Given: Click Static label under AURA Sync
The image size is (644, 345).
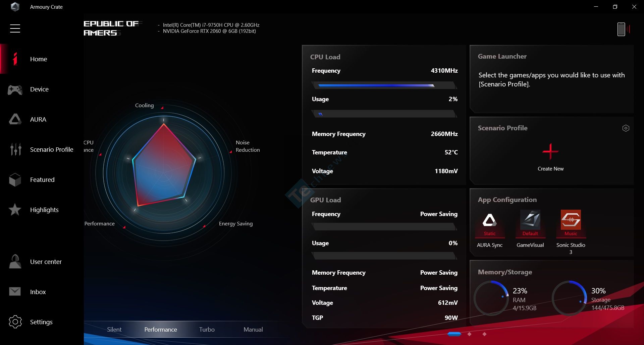Looking at the screenshot, I should tap(490, 233).
